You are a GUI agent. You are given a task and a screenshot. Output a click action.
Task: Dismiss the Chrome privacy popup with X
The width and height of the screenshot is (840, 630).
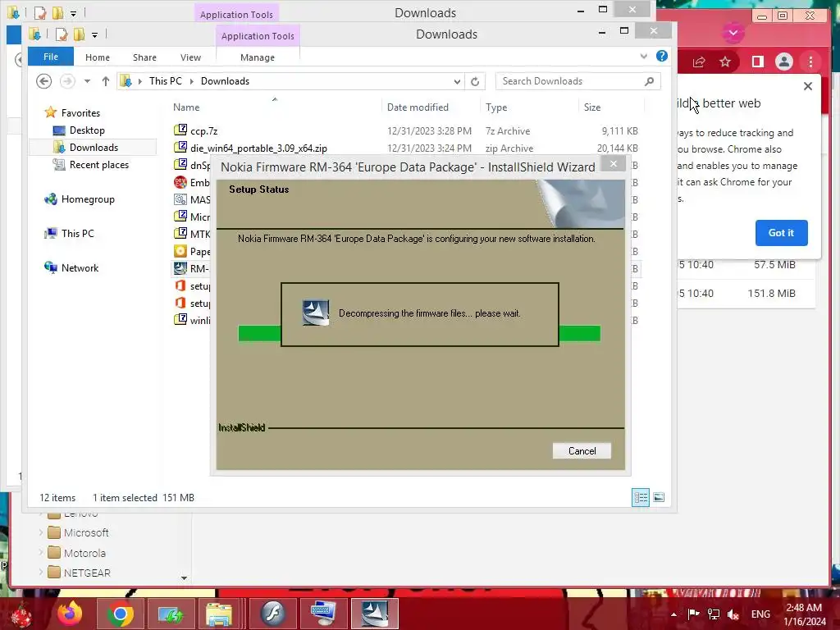coord(808,86)
